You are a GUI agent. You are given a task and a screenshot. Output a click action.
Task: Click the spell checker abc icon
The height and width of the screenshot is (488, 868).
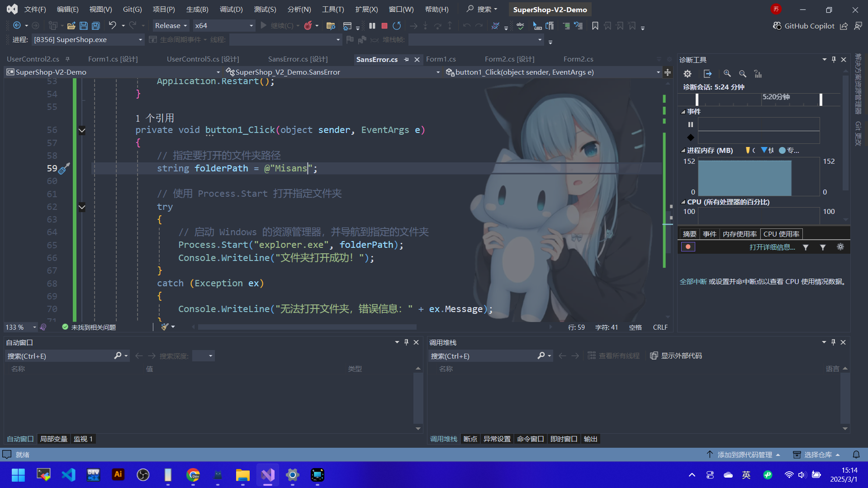click(x=520, y=26)
